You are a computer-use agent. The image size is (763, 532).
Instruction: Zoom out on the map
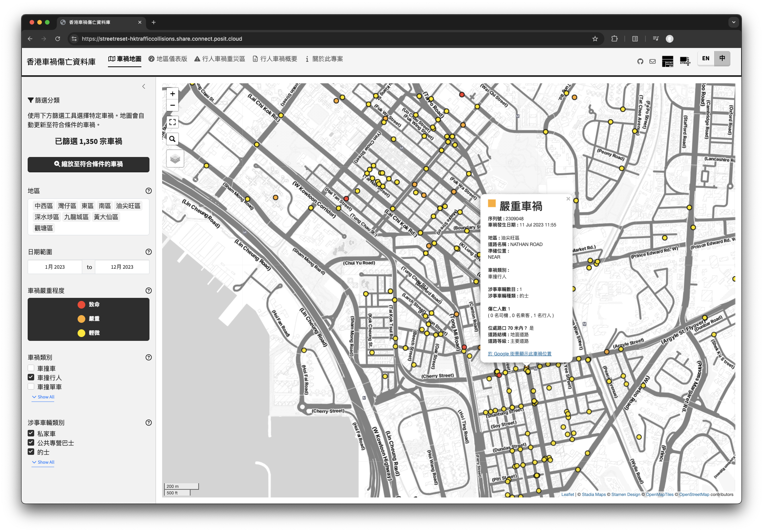(173, 105)
